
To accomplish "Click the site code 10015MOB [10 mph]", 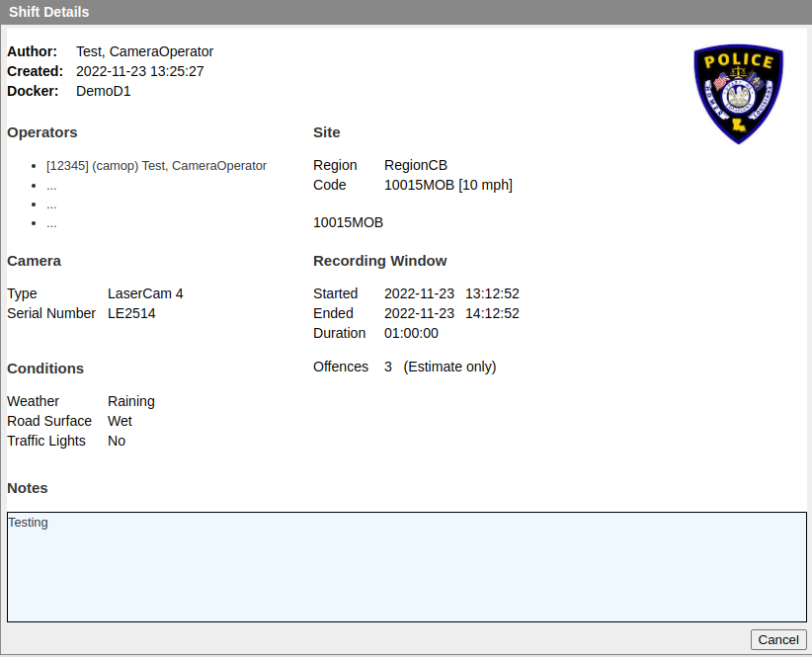I will pyautogui.click(x=447, y=185).
